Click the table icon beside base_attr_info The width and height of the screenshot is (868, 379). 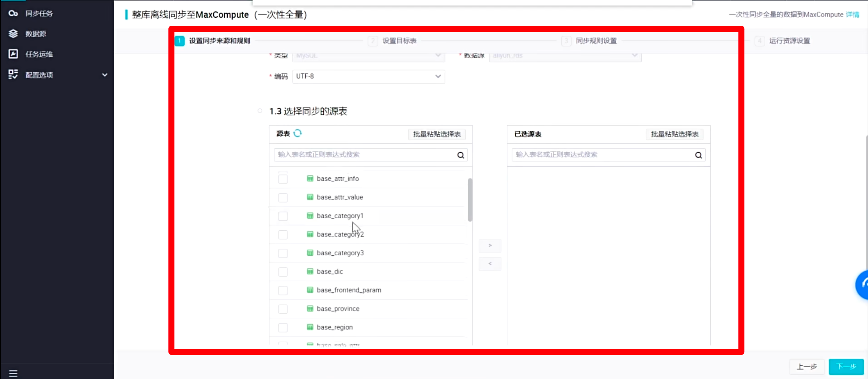coord(310,179)
